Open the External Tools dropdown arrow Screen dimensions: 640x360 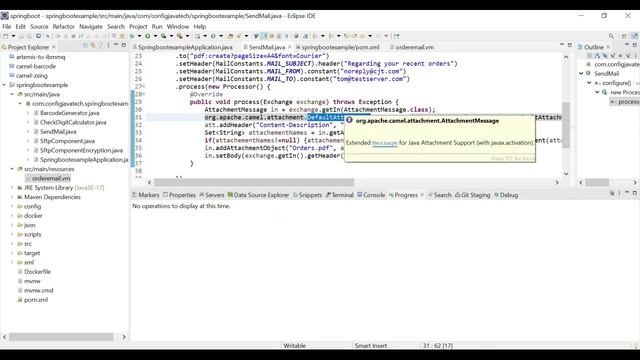click(x=187, y=36)
